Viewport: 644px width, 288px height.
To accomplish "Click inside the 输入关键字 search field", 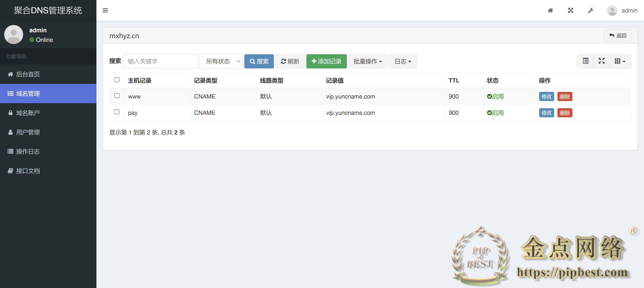I will pyautogui.click(x=160, y=61).
